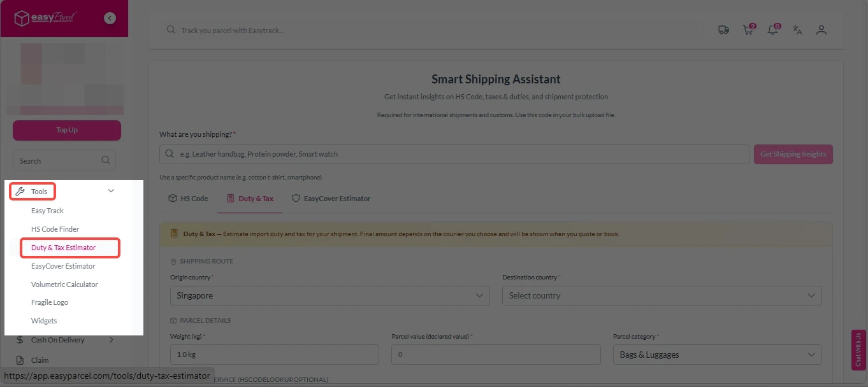Viewport: 868px width, 387px height.
Task: Switch to the EasyCover Estimator tab
Action: (x=331, y=199)
